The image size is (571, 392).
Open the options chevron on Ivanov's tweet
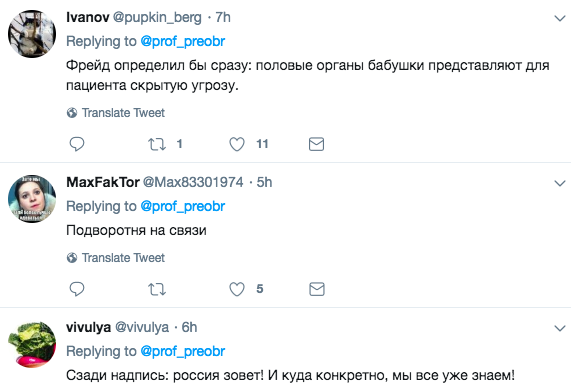click(560, 18)
